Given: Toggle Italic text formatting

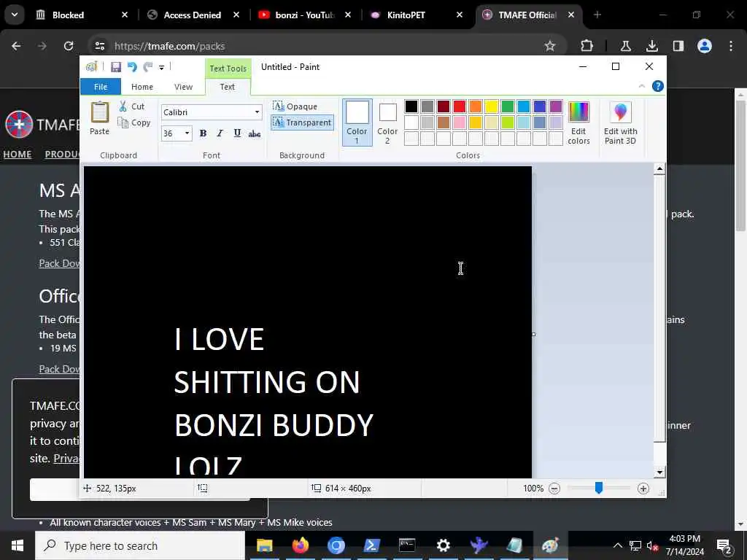Looking at the screenshot, I should (220, 133).
